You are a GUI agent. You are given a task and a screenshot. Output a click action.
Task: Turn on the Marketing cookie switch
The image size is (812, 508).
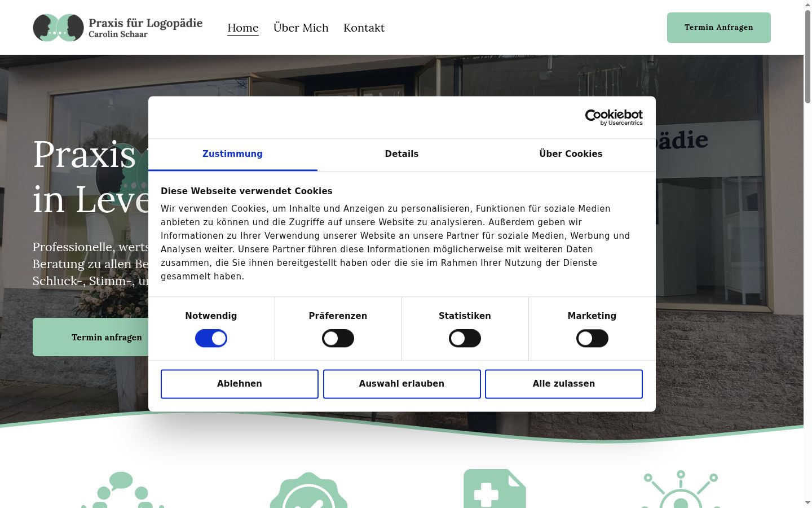(592, 339)
